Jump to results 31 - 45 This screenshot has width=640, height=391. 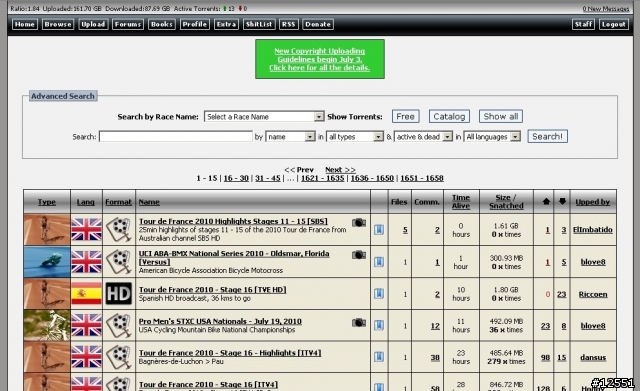click(268, 178)
